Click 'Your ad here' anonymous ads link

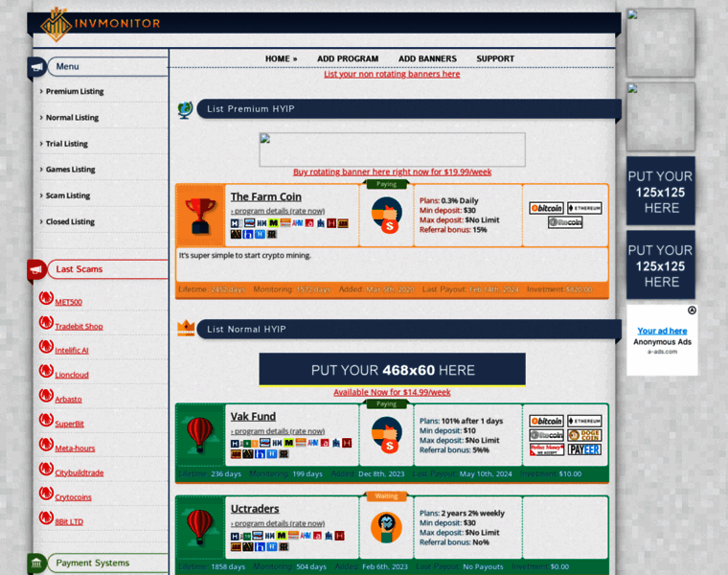click(x=662, y=331)
